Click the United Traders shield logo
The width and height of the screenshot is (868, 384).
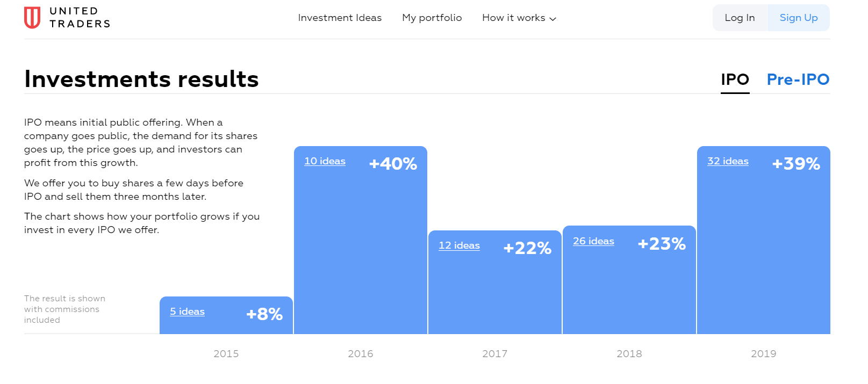click(31, 16)
